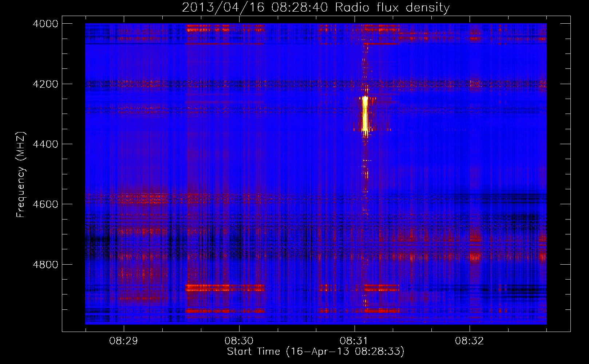Click the "Frequency (MHZ)" axis label

(21, 175)
